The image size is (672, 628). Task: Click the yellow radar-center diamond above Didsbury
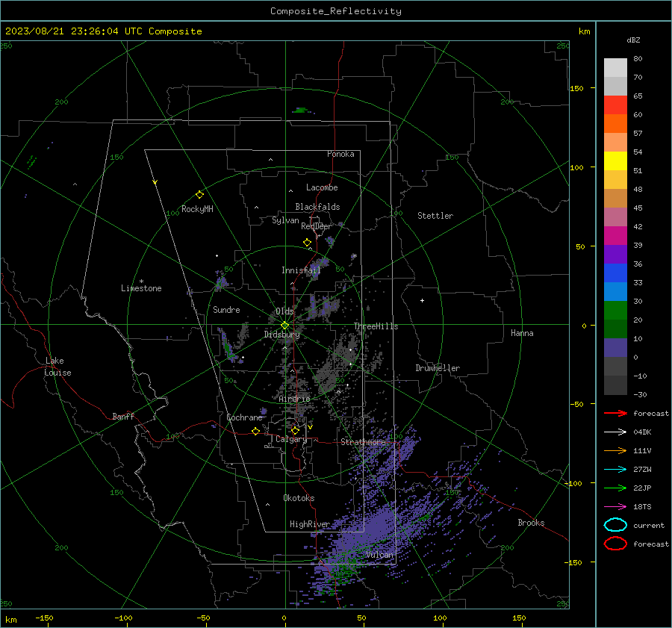pos(284,326)
